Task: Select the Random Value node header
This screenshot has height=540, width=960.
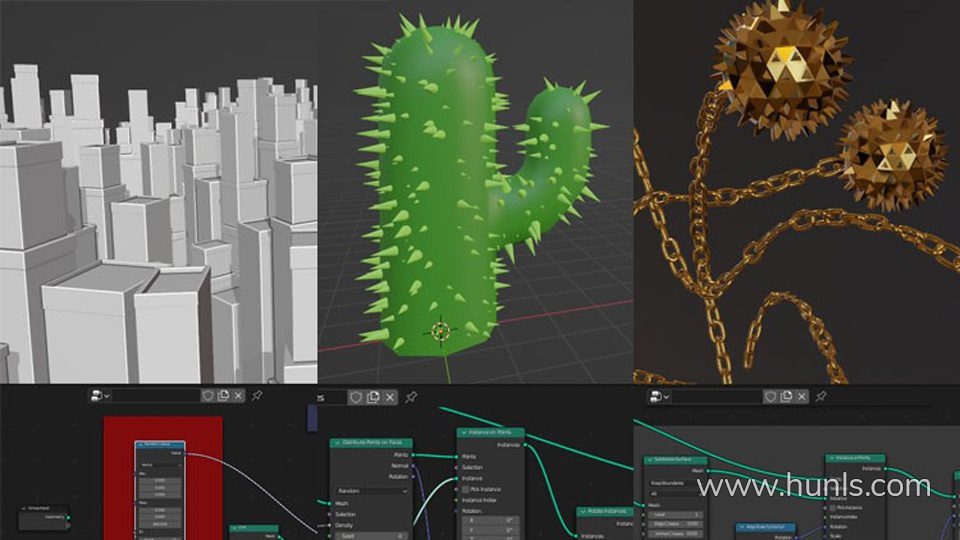Action: (x=160, y=444)
